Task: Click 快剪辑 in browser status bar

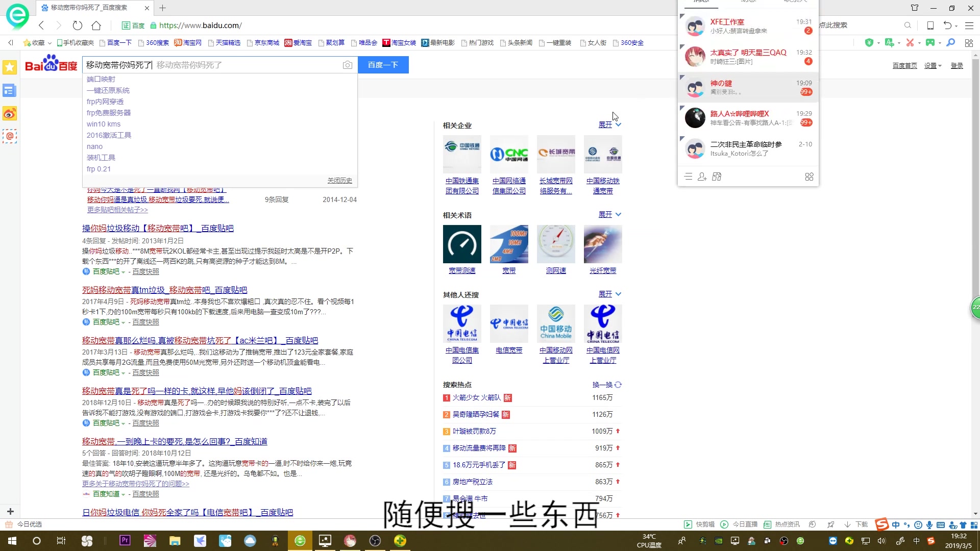Action: 699,524
